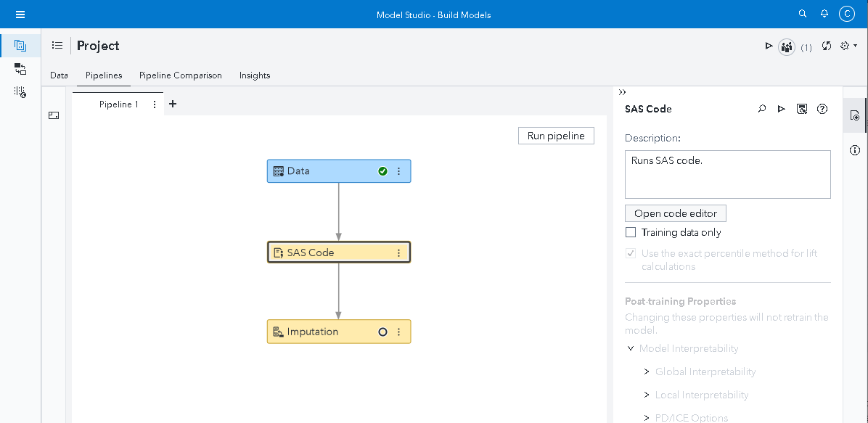Open the Insights tab
The image size is (868, 423).
255,75
